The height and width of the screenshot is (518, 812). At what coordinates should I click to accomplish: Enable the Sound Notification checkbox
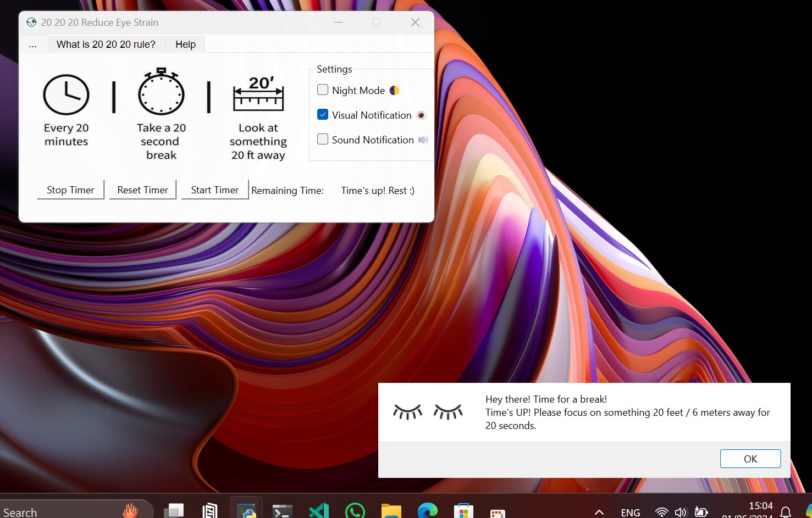(x=323, y=139)
